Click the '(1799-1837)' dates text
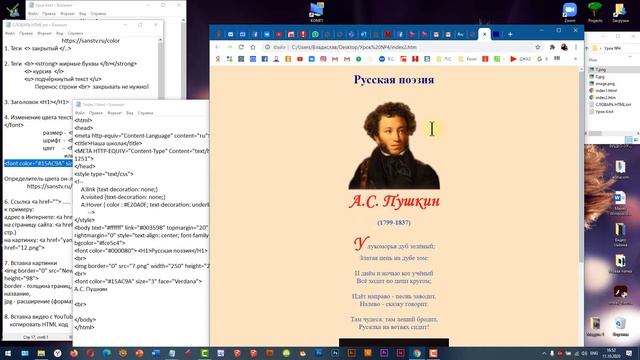Screen dimensions: 640x360 pyautogui.click(x=394, y=222)
